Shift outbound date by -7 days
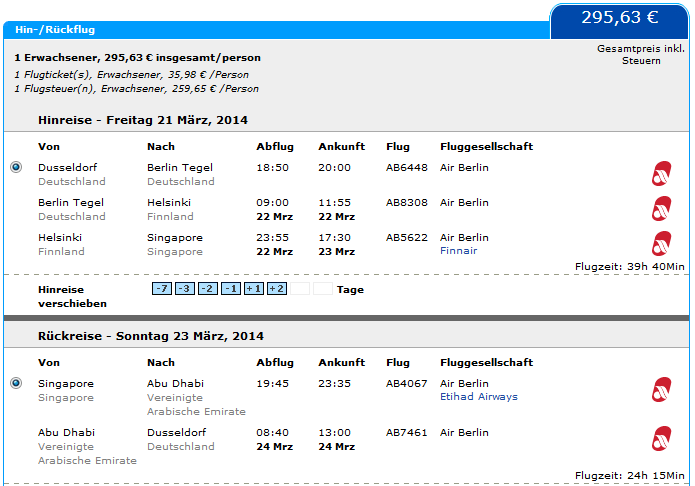695x486 pixels. coord(162,289)
